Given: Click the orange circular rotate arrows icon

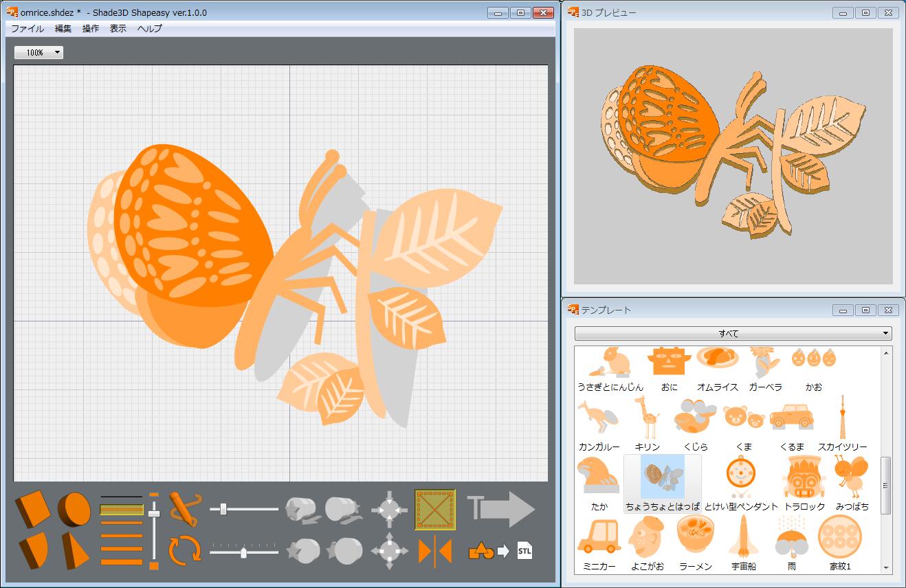Looking at the screenshot, I should pos(185,550).
